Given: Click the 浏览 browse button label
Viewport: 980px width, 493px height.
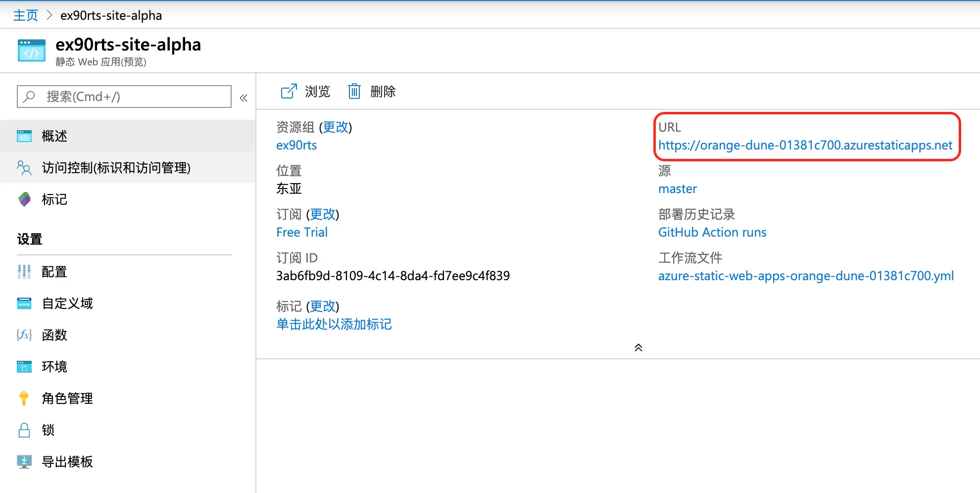Looking at the screenshot, I should [318, 92].
